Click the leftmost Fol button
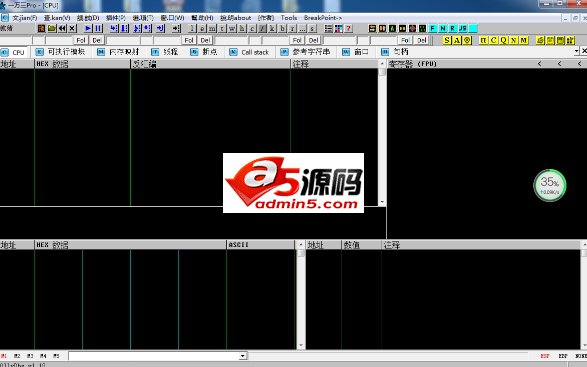This screenshot has height=367, width=587. (x=81, y=40)
